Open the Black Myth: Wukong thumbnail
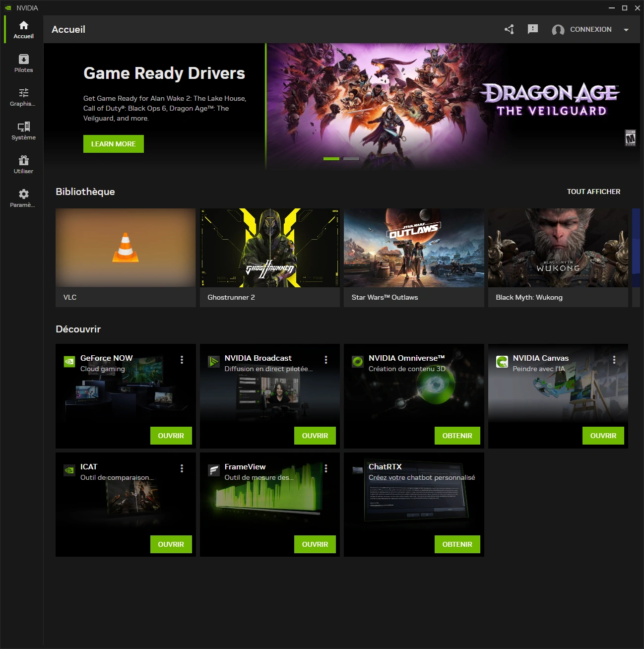 (558, 248)
